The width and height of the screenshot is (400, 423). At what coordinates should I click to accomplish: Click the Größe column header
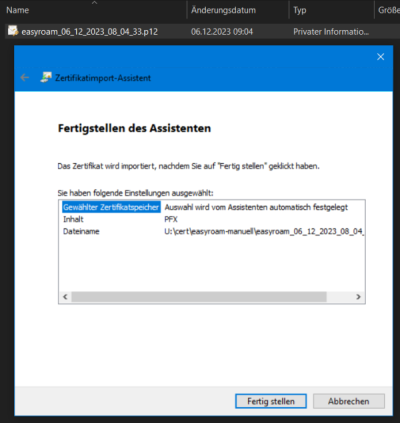pyautogui.click(x=388, y=10)
